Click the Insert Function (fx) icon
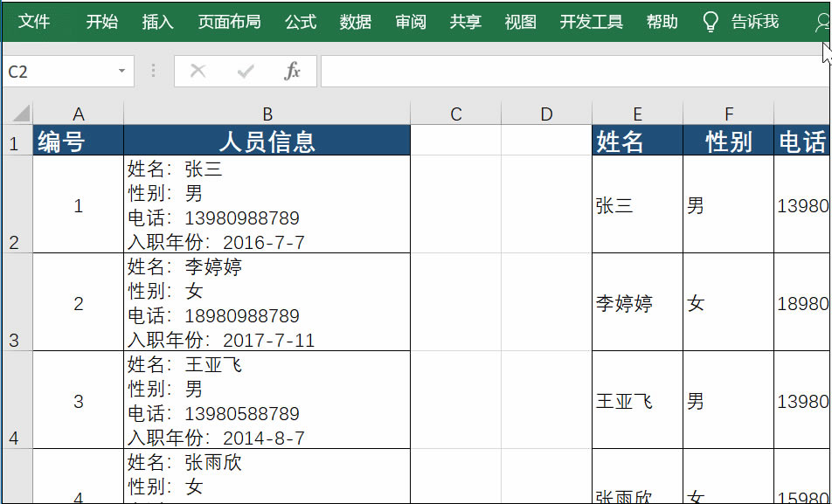This screenshot has width=832, height=504. click(292, 72)
